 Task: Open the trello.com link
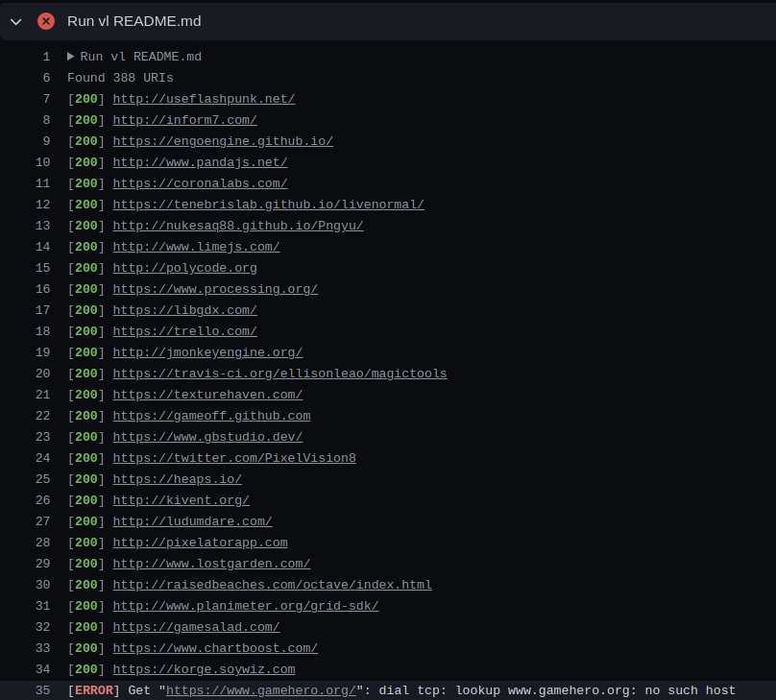(185, 331)
